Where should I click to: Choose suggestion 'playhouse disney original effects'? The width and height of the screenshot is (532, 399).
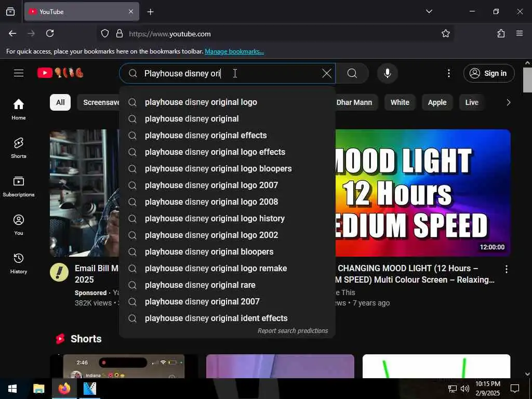pos(227,136)
